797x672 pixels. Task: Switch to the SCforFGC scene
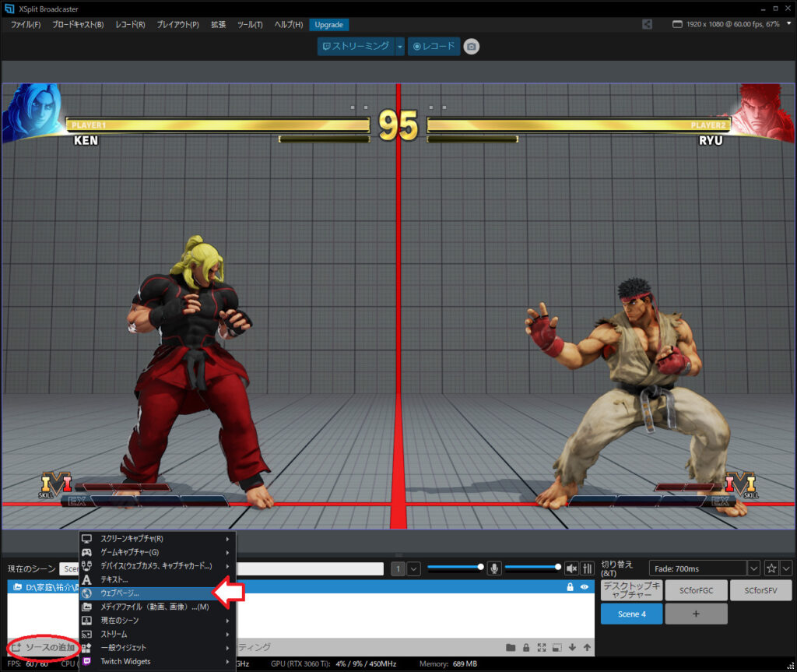pos(697,590)
